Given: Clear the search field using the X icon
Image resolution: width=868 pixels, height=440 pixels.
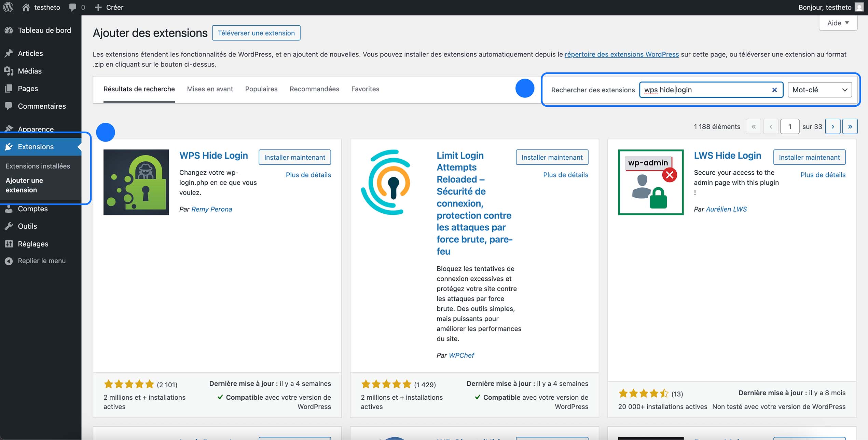Looking at the screenshot, I should coord(774,90).
